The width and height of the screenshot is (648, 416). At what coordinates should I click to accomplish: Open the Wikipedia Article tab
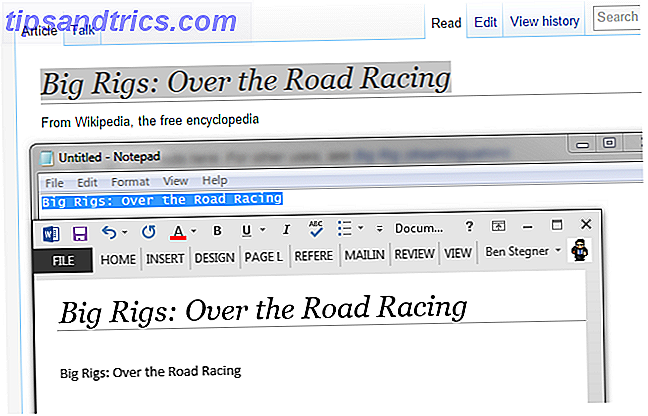tap(39, 31)
